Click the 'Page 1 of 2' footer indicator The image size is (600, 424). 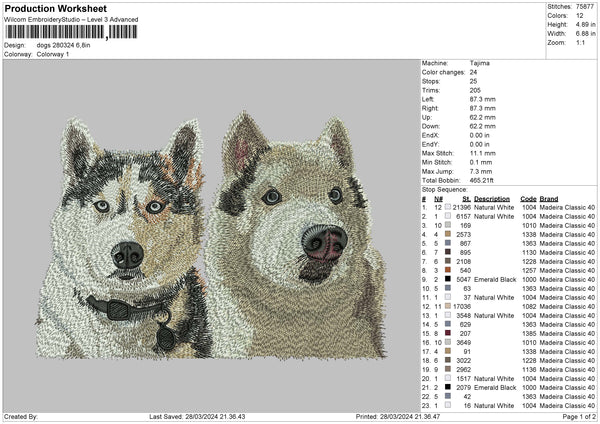point(579,417)
